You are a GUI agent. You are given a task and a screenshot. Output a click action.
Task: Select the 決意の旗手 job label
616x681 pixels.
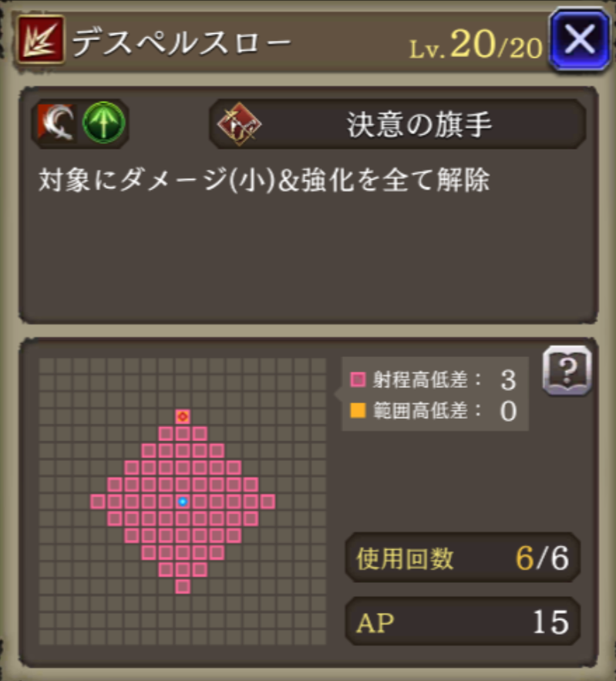point(419,125)
